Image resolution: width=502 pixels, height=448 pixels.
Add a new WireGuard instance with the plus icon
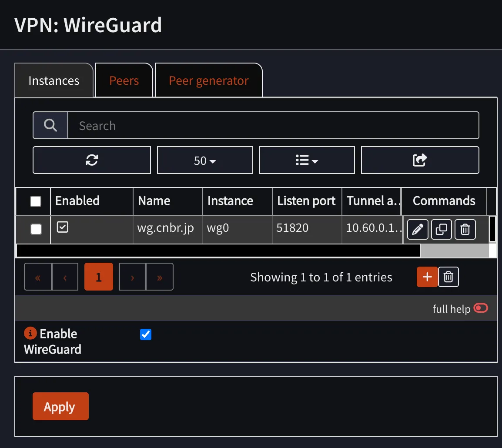427,277
